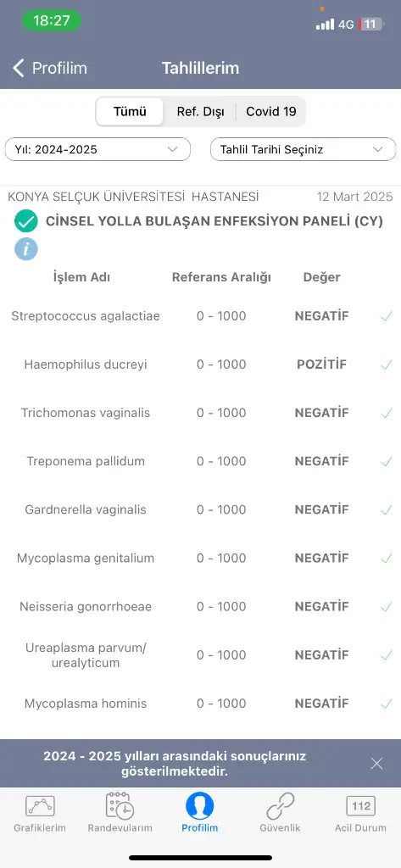
Task: Open the Yıl: 2024-2025 dropdown
Action: (x=97, y=149)
